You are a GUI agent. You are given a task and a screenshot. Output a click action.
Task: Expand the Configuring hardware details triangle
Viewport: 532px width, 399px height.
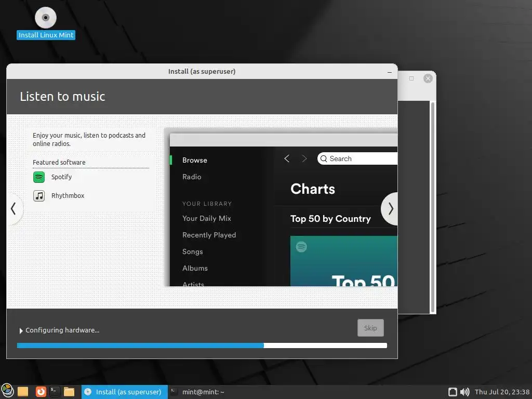(x=21, y=330)
